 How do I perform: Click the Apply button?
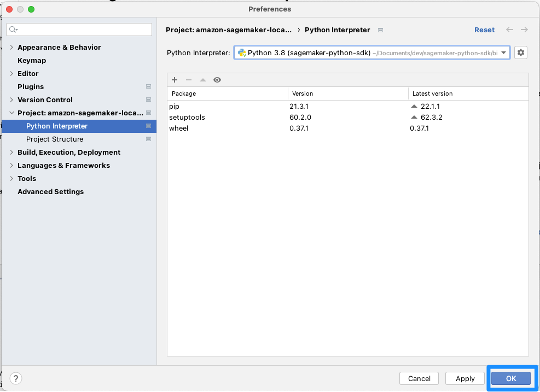465,378
